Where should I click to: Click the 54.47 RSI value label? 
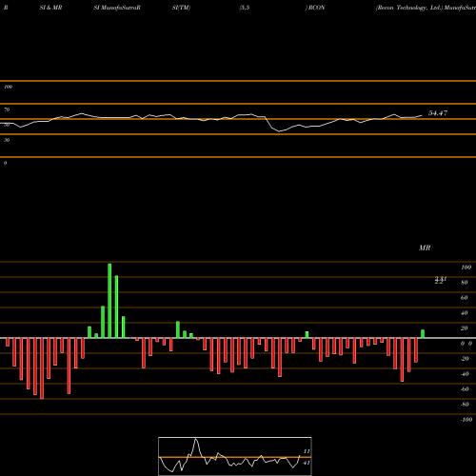click(x=438, y=113)
